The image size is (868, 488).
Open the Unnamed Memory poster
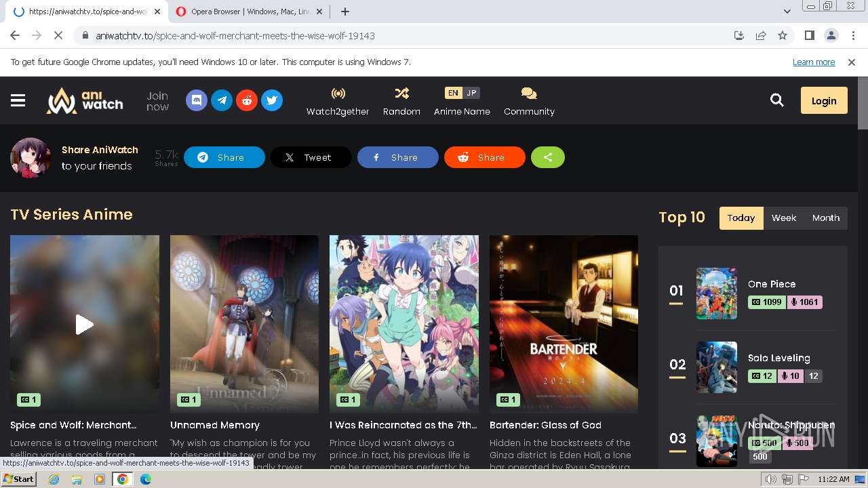[x=244, y=324]
